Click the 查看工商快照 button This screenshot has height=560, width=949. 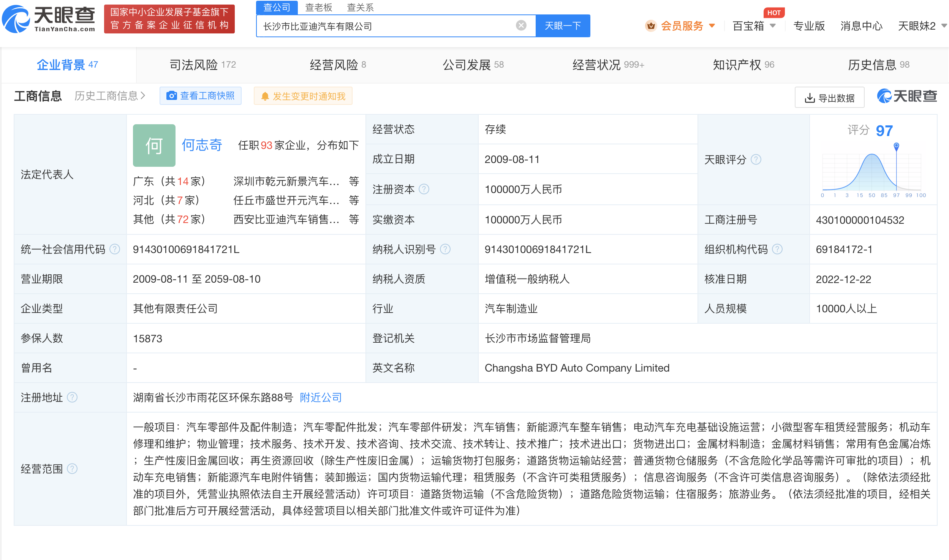point(201,96)
